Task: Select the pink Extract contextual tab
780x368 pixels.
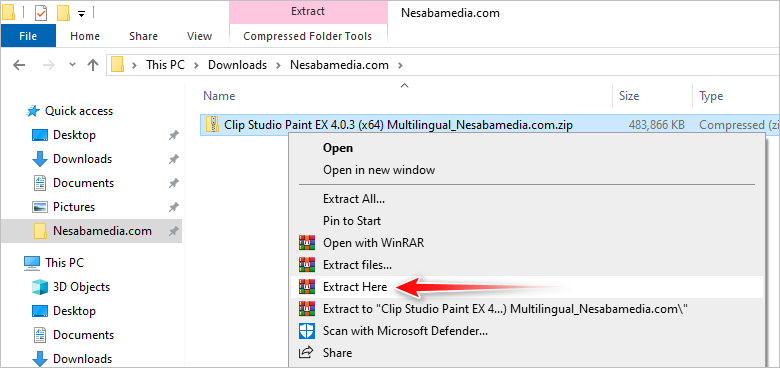Action: pos(308,11)
